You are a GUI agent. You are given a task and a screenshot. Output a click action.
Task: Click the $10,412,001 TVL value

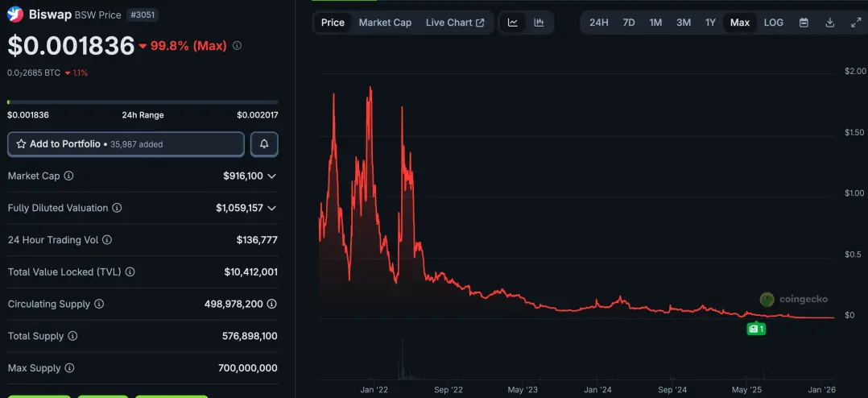point(250,272)
